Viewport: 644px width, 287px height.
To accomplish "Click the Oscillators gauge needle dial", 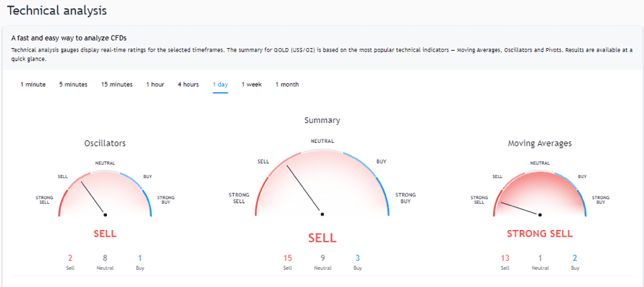I will pyautogui.click(x=105, y=194).
